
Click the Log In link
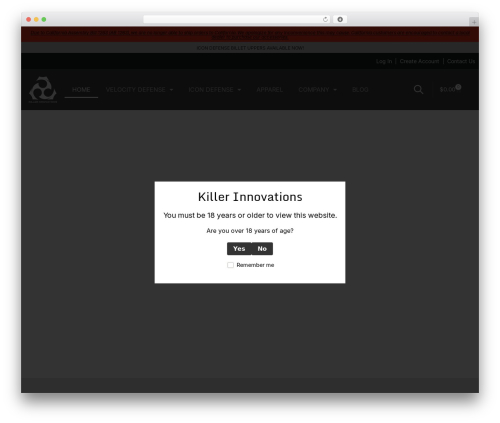384,61
